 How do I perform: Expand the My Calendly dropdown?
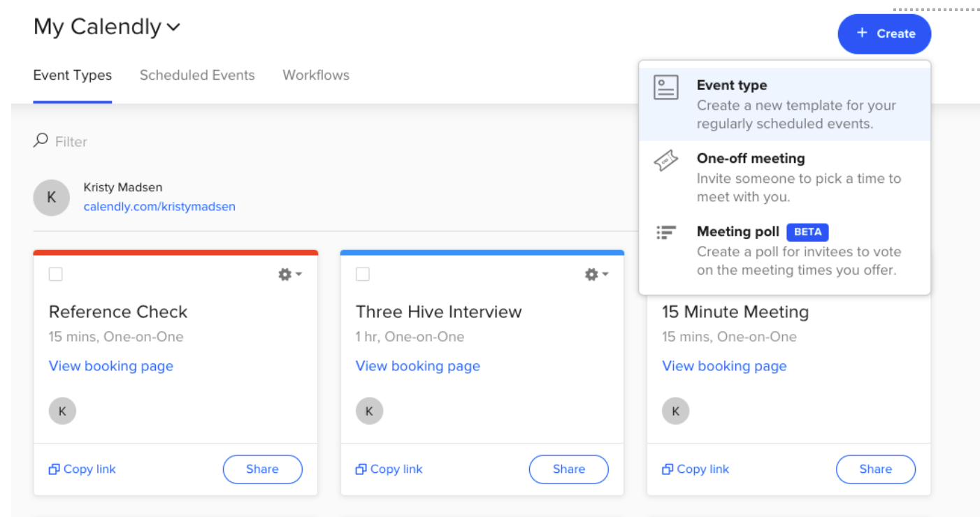[x=107, y=27]
